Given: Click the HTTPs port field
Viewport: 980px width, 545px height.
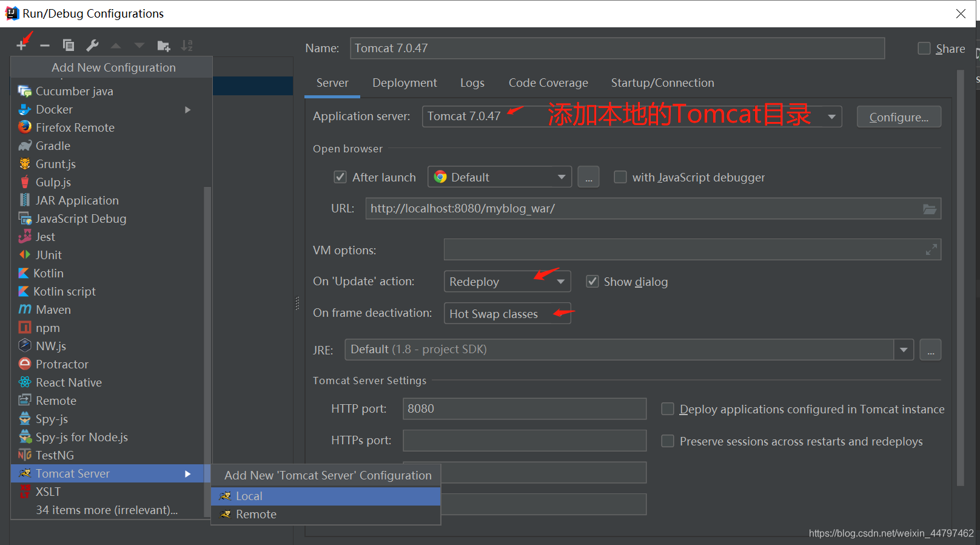Looking at the screenshot, I should point(525,441).
